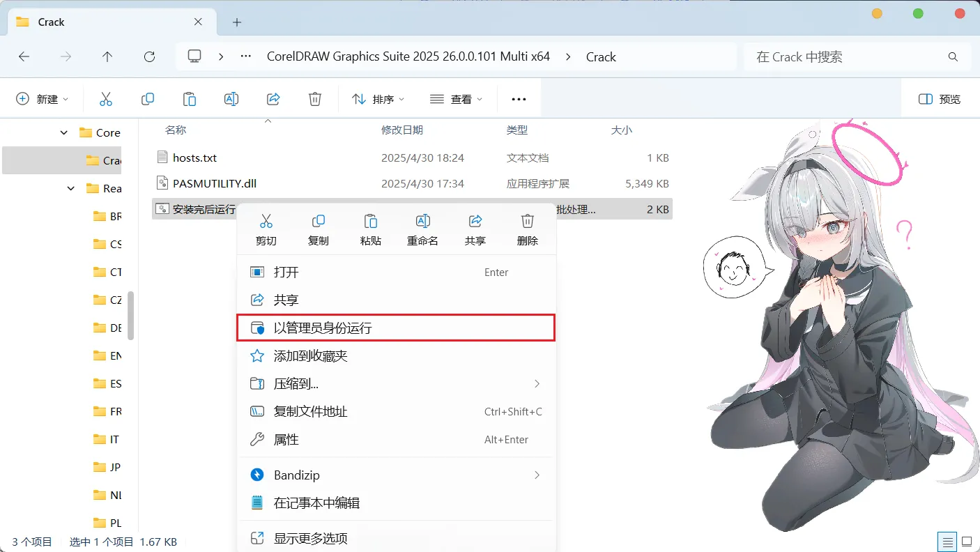Click the breadcrumb ellipsis for hidden folders

pos(245,56)
